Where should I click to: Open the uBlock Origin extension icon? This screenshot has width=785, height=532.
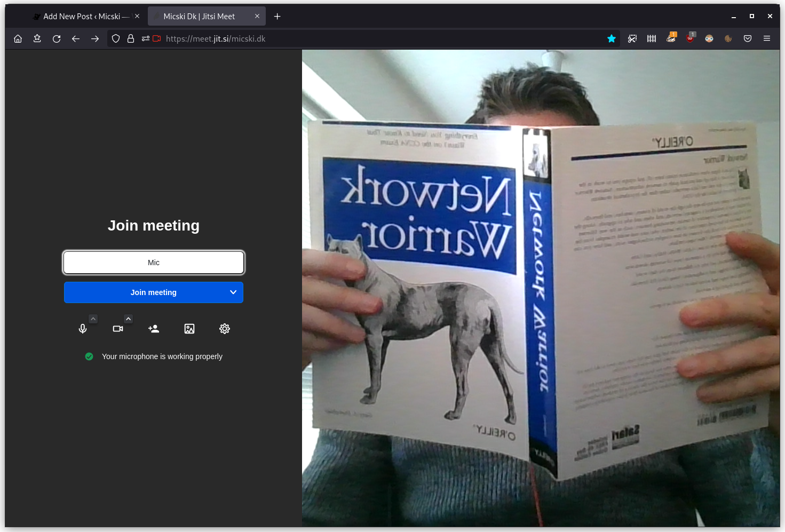point(691,37)
